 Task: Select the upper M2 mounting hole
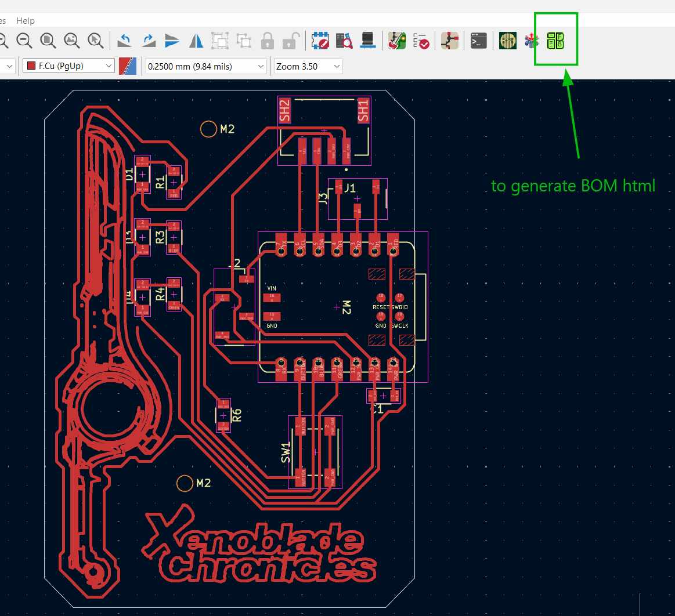pyautogui.click(x=208, y=129)
